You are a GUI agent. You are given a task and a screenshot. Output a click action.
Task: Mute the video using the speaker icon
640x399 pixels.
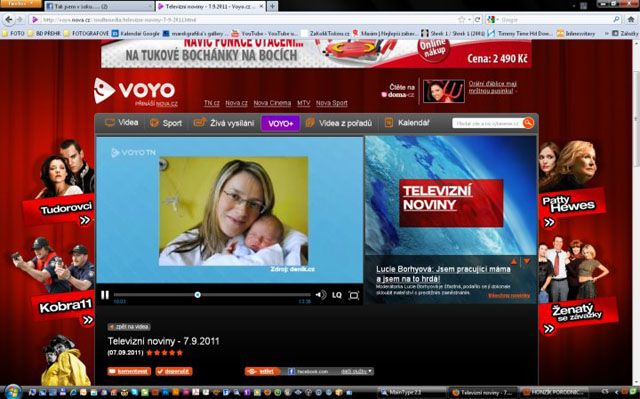click(x=321, y=295)
